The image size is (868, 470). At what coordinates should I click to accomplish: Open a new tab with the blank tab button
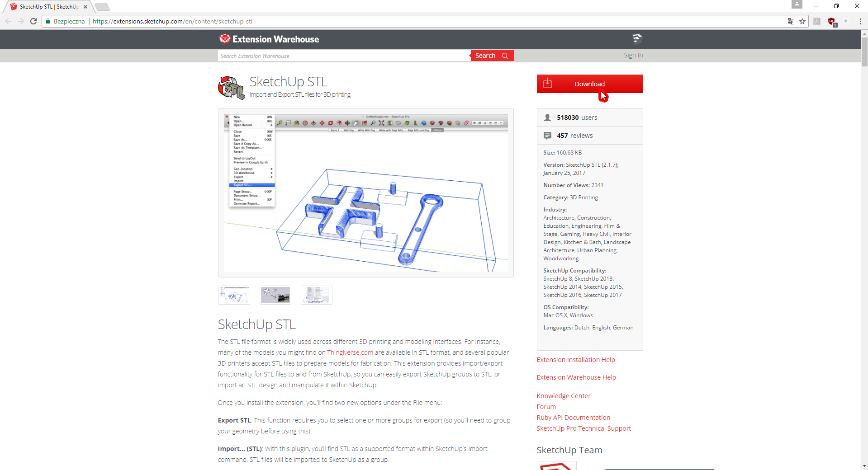[x=102, y=7]
